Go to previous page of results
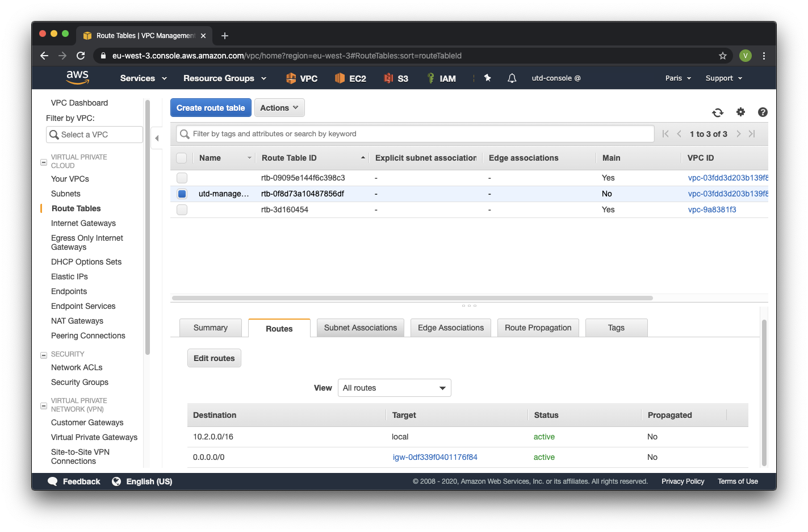 coord(679,134)
